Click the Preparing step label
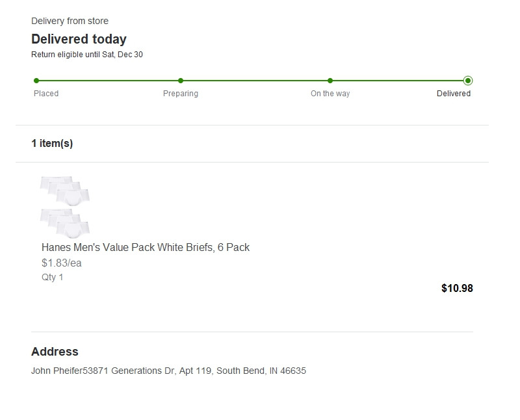Viewport: 520px width, 420px height. click(x=181, y=94)
